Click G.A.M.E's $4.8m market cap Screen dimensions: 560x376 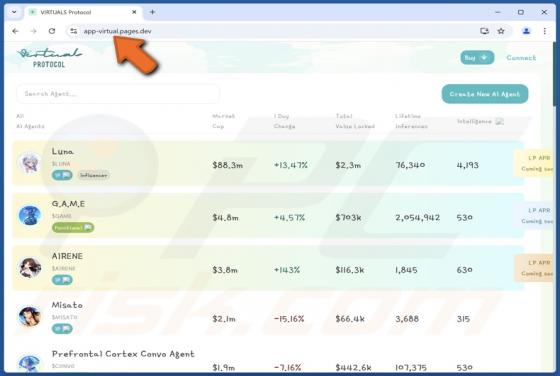[225, 217]
